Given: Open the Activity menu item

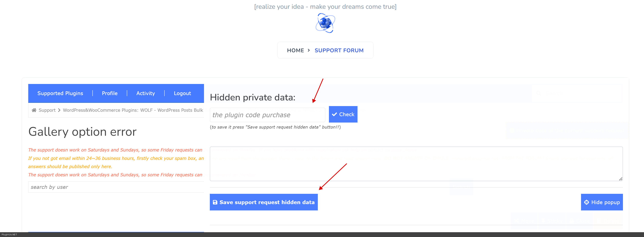Looking at the screenshot, I should pyautogui.click(x=145, y=93).
